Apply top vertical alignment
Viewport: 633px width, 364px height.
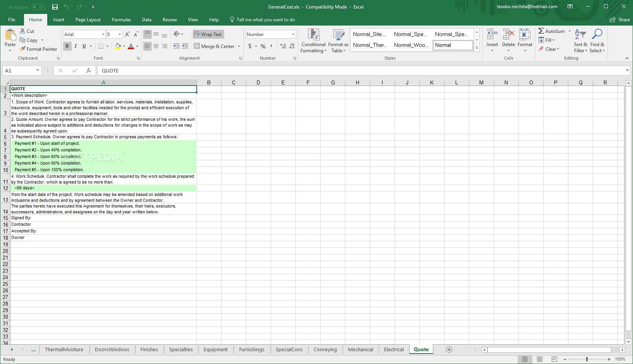click(x=148, y=34)
